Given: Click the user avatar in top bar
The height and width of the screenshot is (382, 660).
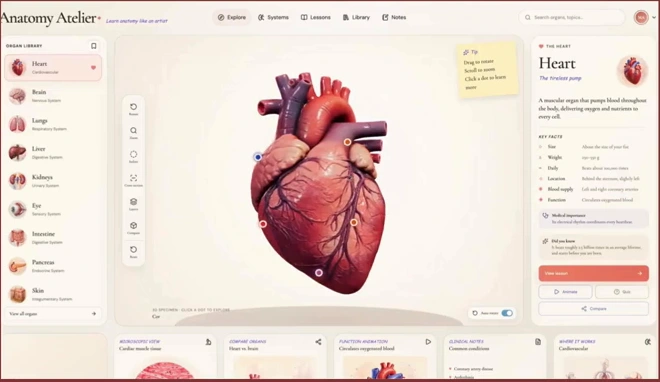Looking at the screenshot, I should tap(641, 17).
